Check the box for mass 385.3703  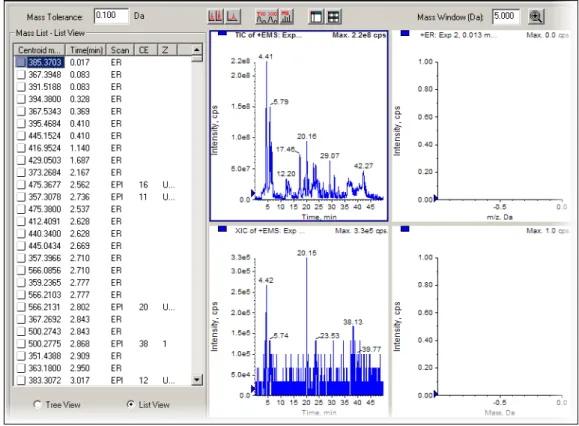pyautogui.click(x=21, y=62)
